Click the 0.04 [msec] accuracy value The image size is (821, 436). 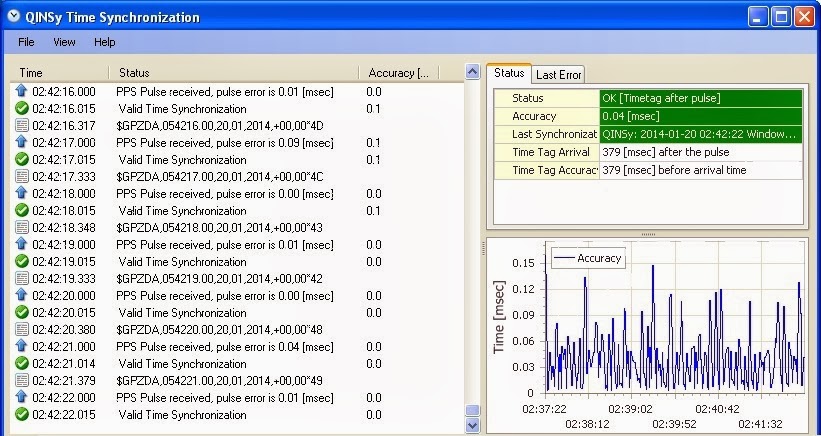(x=701, y=116)
